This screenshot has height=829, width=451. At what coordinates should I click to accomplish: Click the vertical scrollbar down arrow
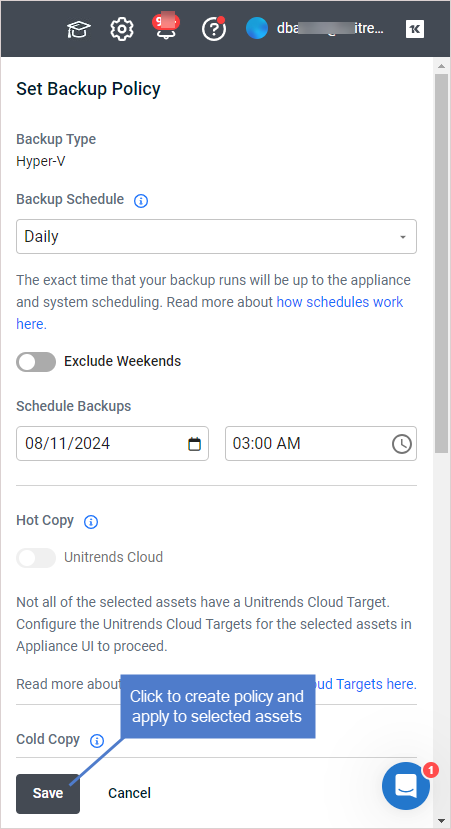(x=441, y=821)
